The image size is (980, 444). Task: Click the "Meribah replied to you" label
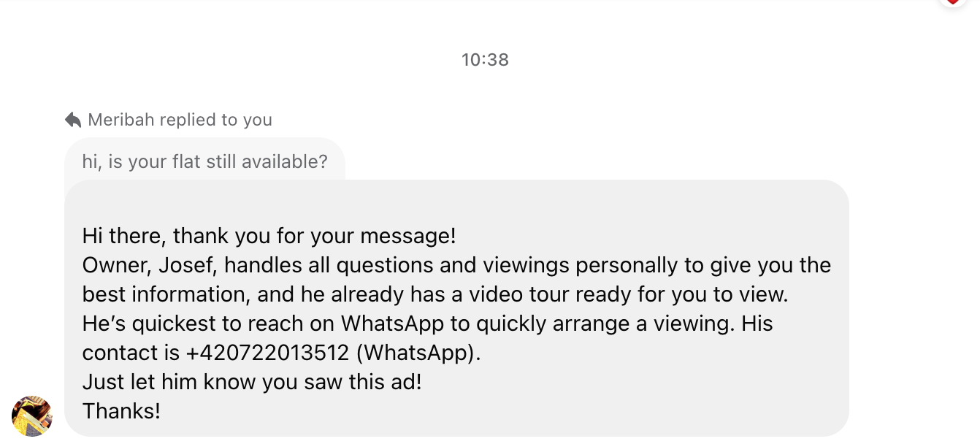(180, 120)
